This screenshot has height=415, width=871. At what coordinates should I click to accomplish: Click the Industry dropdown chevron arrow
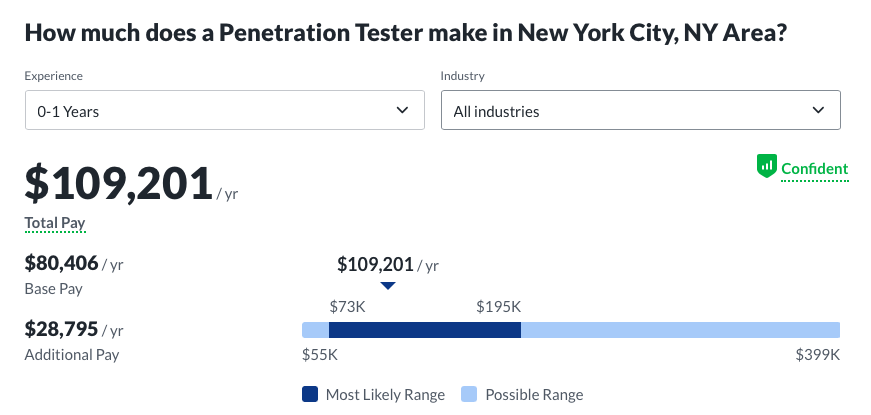tap(819, 110)
